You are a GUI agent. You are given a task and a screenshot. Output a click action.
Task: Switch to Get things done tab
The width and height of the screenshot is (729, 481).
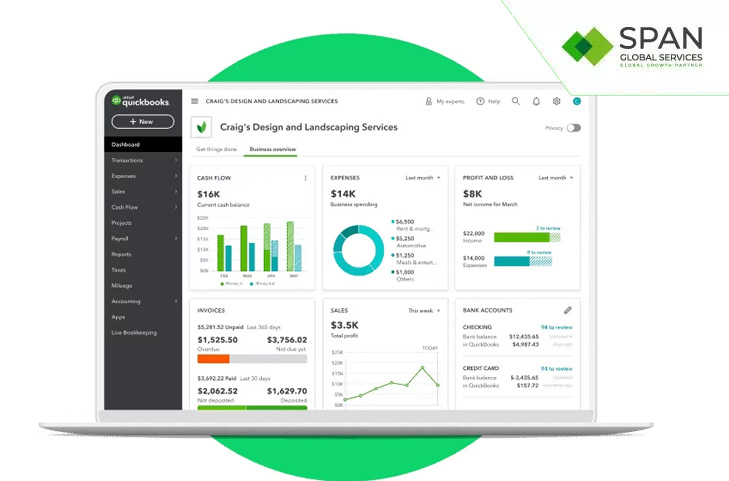click(x=216, y=149)
